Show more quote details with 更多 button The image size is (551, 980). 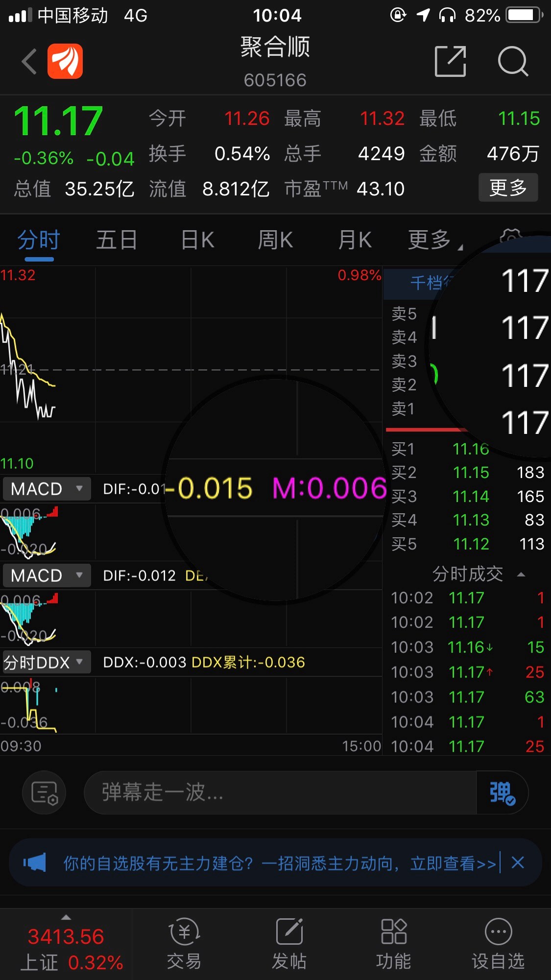point(508,187)
